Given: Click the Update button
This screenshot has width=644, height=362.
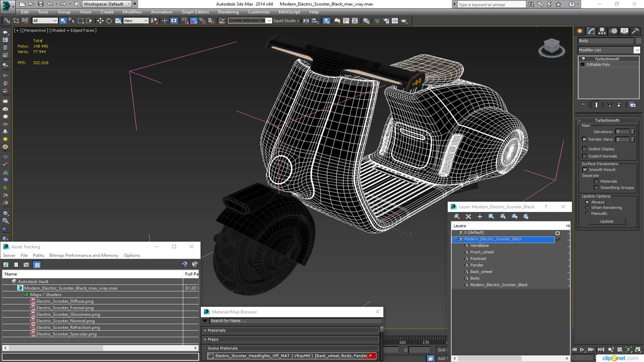Looking at the screenshot, I should (x=606, y=221).
